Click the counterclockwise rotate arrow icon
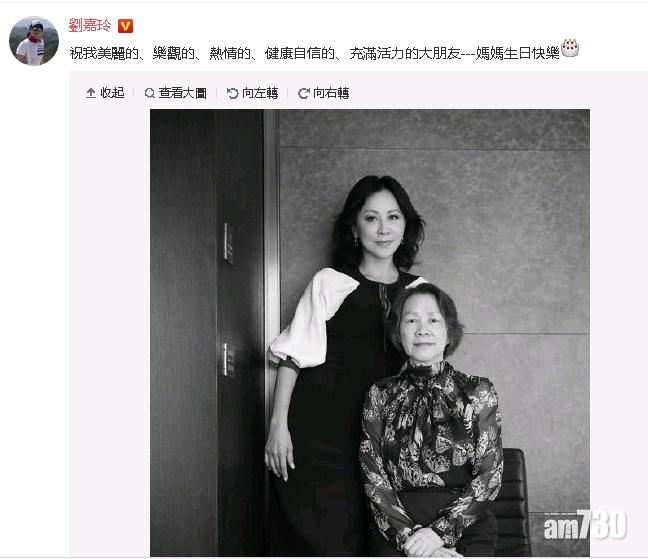 (x=233, y=93)
